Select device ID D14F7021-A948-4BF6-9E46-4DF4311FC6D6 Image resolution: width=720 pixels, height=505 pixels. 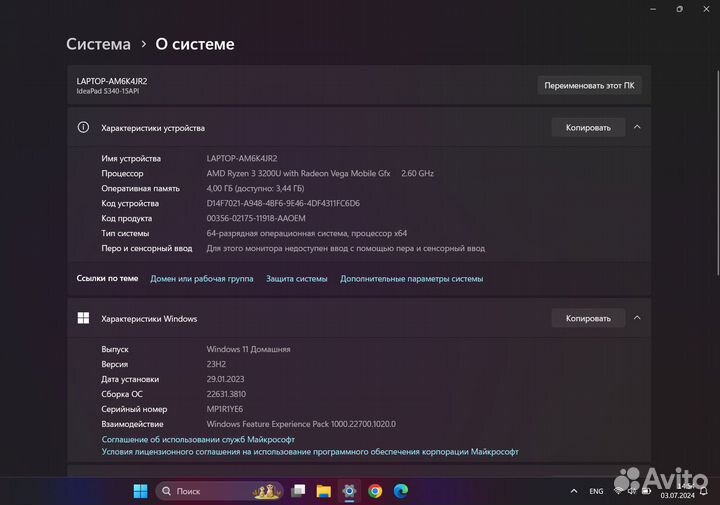click(283, 203)
